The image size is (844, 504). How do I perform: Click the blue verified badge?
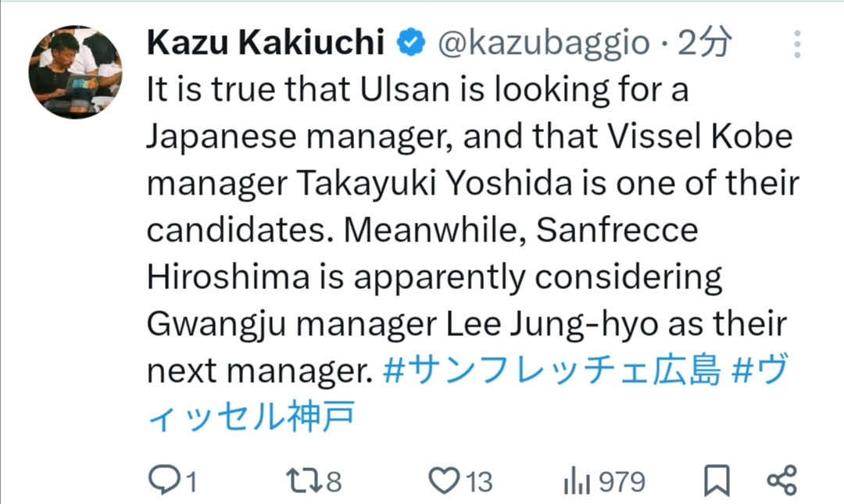click(411, 44)
